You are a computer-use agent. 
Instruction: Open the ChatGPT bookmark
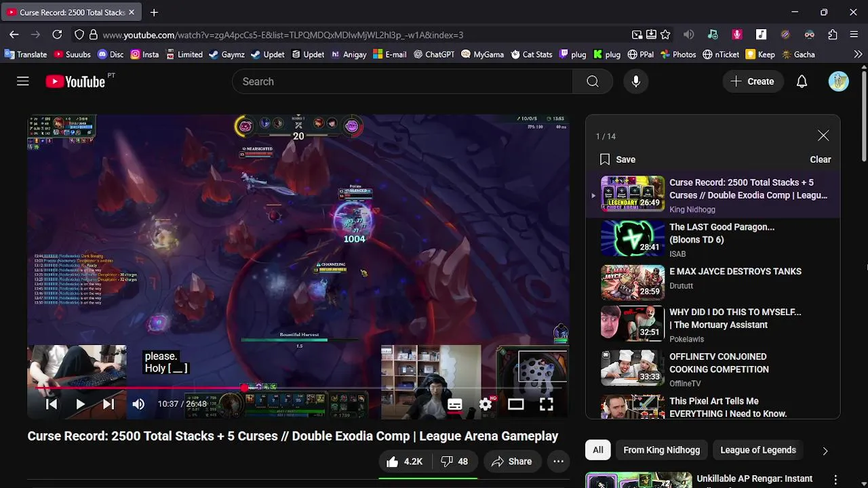click(x=434, y=54)
